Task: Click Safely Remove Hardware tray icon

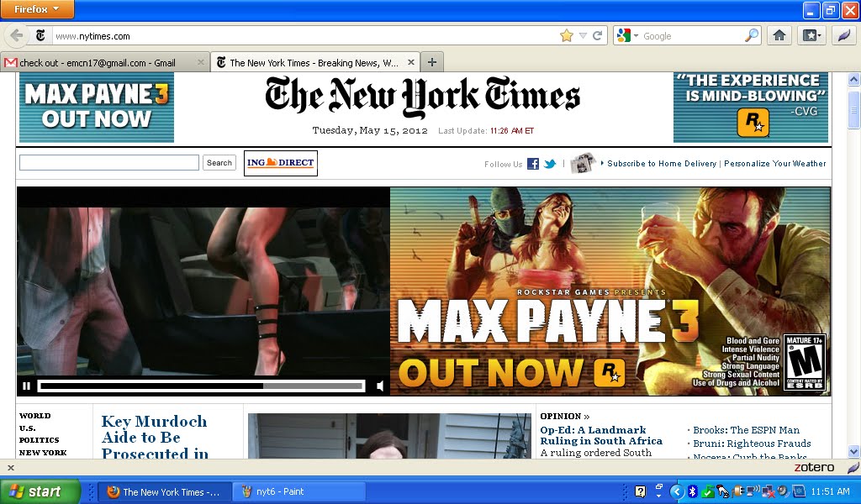Action: click(722, 491)
